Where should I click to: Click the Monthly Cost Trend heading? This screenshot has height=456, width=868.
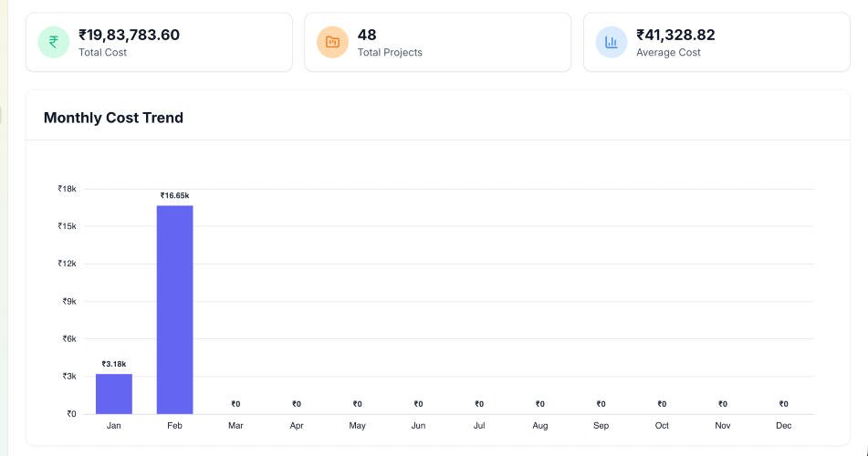pyautogui.click(x=113, y=118)
